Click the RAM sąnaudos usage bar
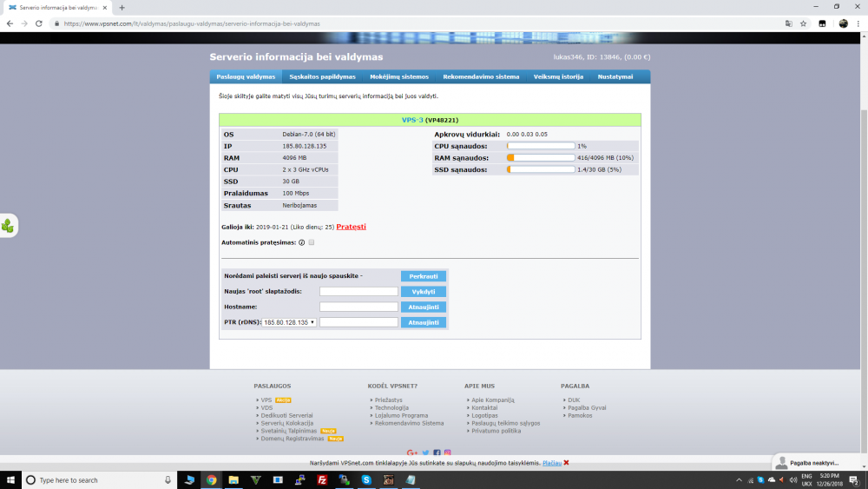This screenshot has width=868, height=489. [541, 158]
